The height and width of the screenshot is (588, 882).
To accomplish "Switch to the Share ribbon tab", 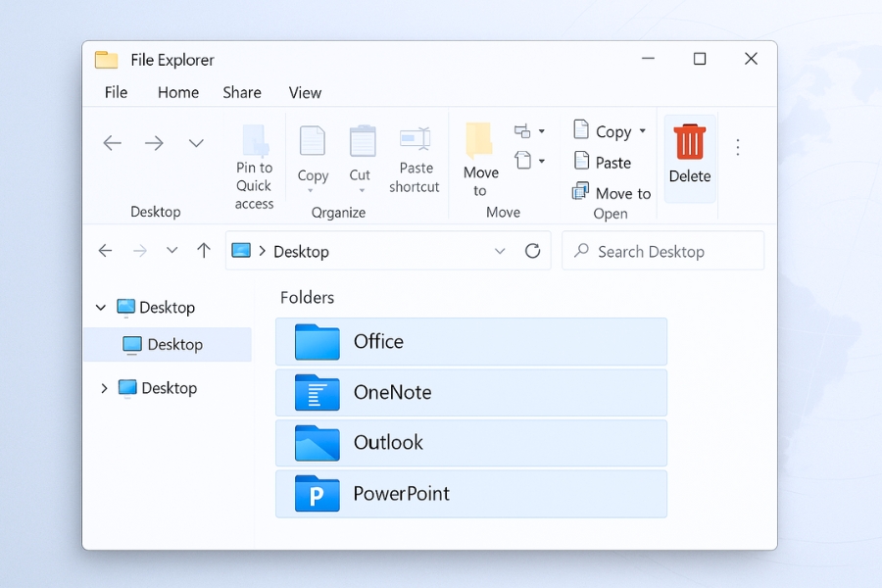I will point(241,92).
